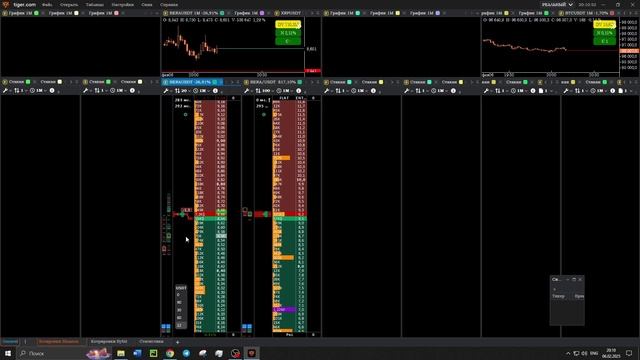Open the Таблицы menu
The width and height of the screenshot is (640, 360).
94,4
